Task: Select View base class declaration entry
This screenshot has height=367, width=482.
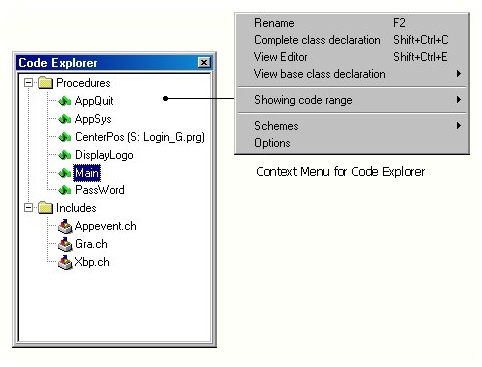Action: [352, 74]
